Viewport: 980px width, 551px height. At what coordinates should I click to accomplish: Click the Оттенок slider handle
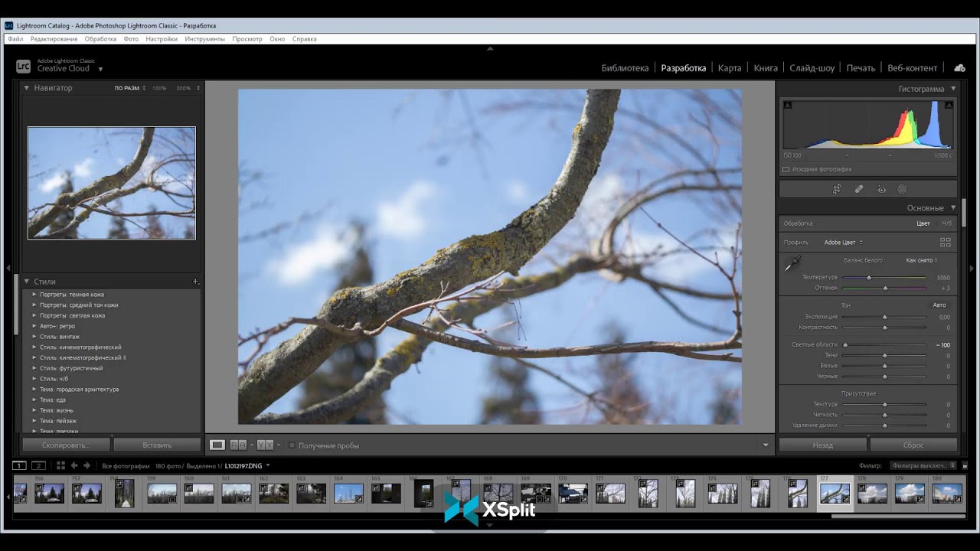(x=885, y=288)
